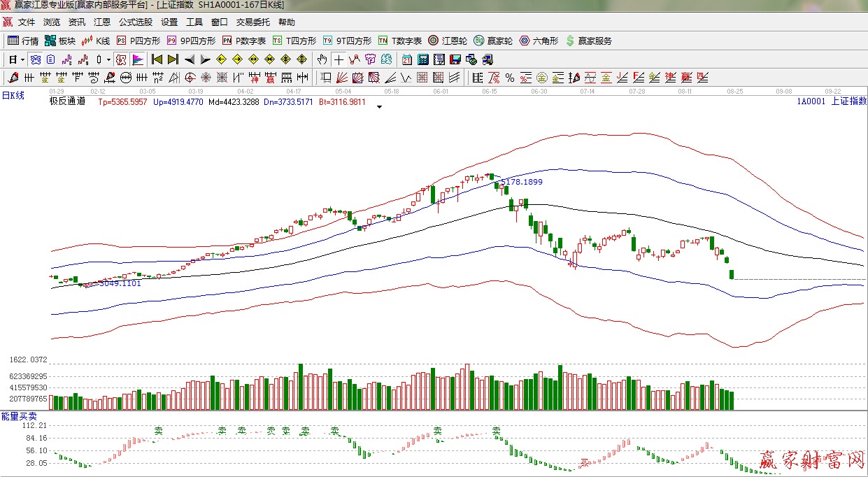Jump to first bar with skip-back arrow

click(x=157, y=59)
